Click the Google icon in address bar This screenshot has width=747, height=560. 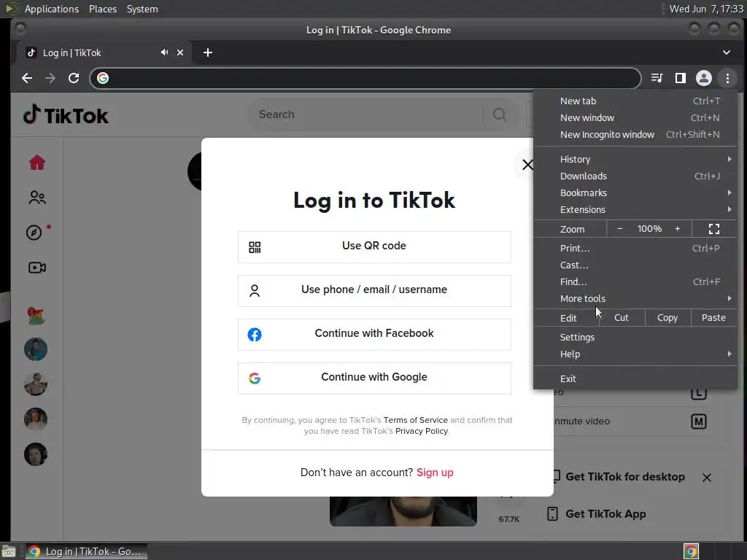103,78
